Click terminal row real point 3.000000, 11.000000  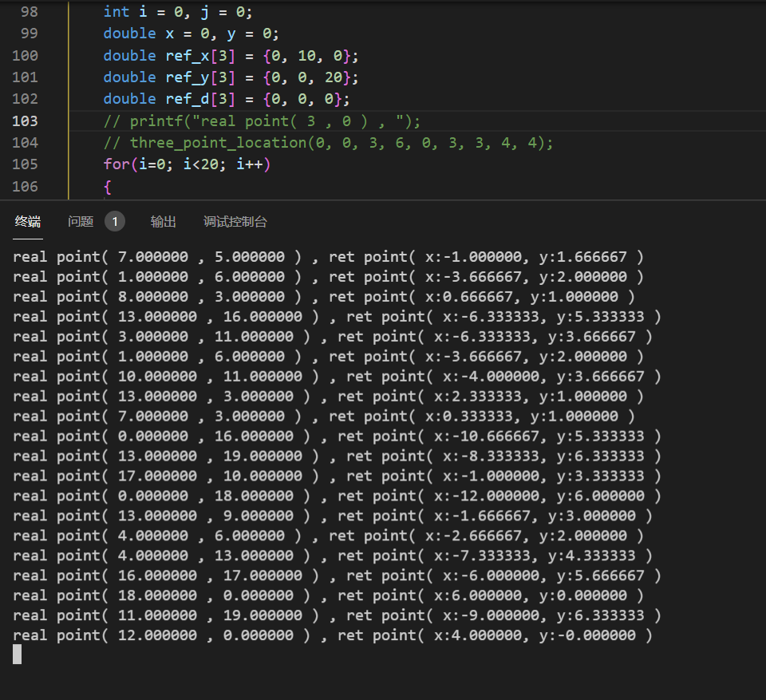click(x=333, y=337)
